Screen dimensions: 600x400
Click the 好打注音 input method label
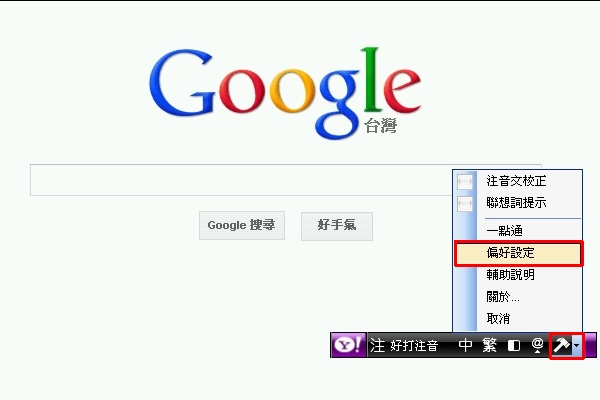point(414,346)
